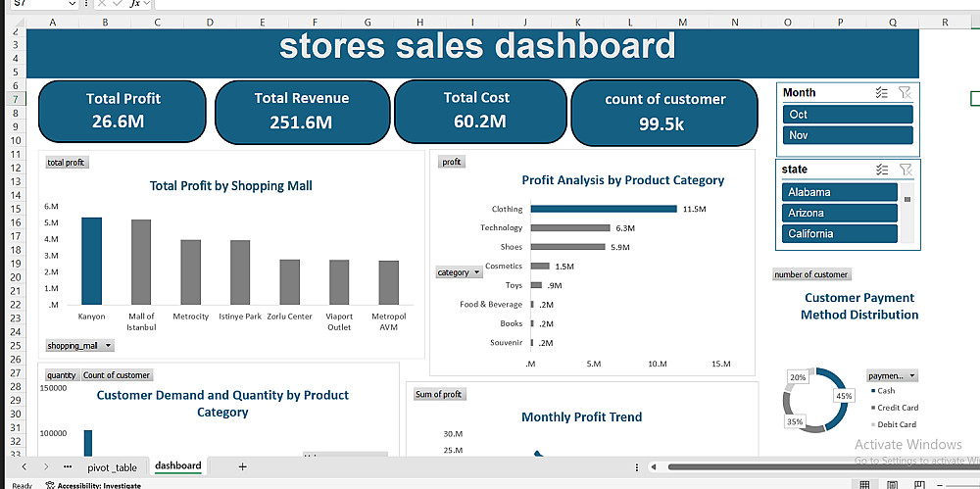This screenshot has height=489, width=980.
Task: Click the count of customer 99.5k card
Action: tap(664, 113)
